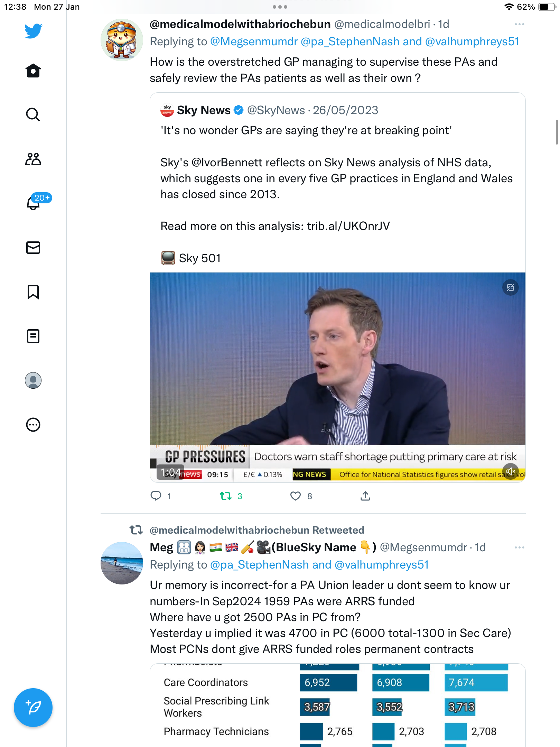Open Messages envelope icon
The height and width of the screenshot is (747, 560).
tap(33, 248)
